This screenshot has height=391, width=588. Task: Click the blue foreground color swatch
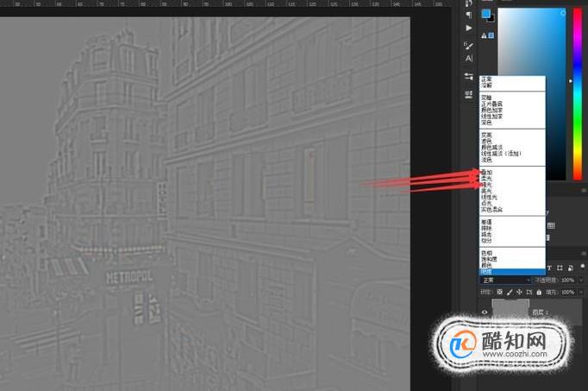coord(486,15)
